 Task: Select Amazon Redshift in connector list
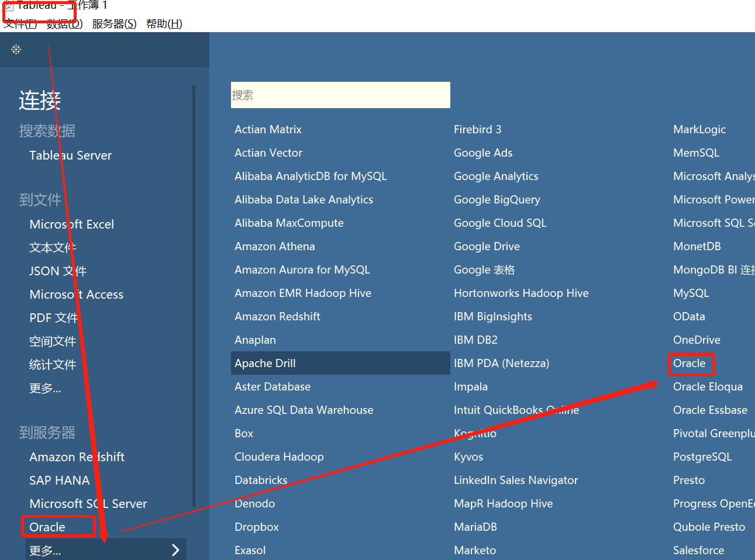point(278,316)
